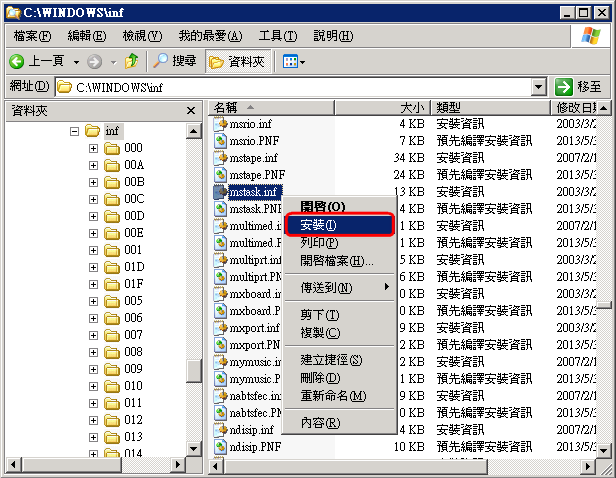The height and width of the screenshot is (478, 616).
Task: Choose 安裝(I) in context menu
Action: point(339,225)
